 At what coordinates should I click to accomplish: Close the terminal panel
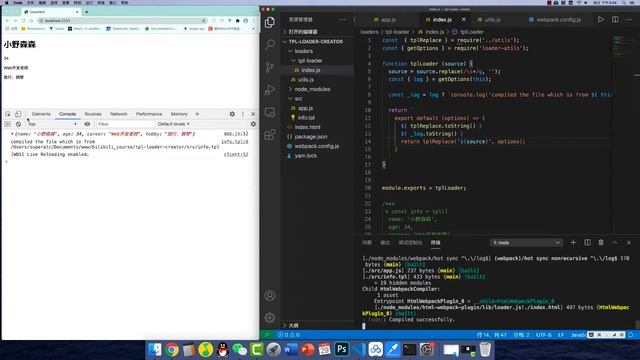pyautogui.click(x=629, y=242)
